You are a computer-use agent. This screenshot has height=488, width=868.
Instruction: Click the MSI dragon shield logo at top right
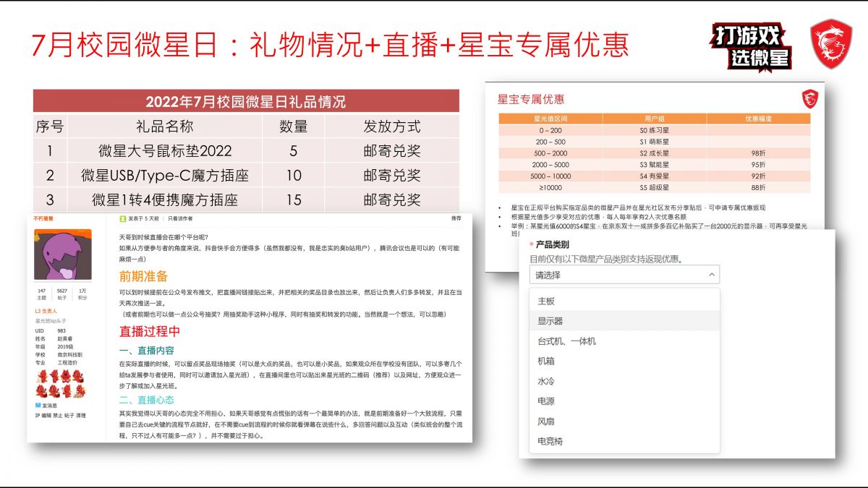(831, 46)
